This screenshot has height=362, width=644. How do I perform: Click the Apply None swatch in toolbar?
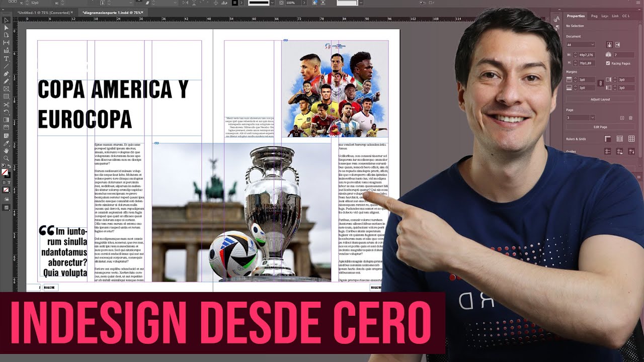pos(6,190)
